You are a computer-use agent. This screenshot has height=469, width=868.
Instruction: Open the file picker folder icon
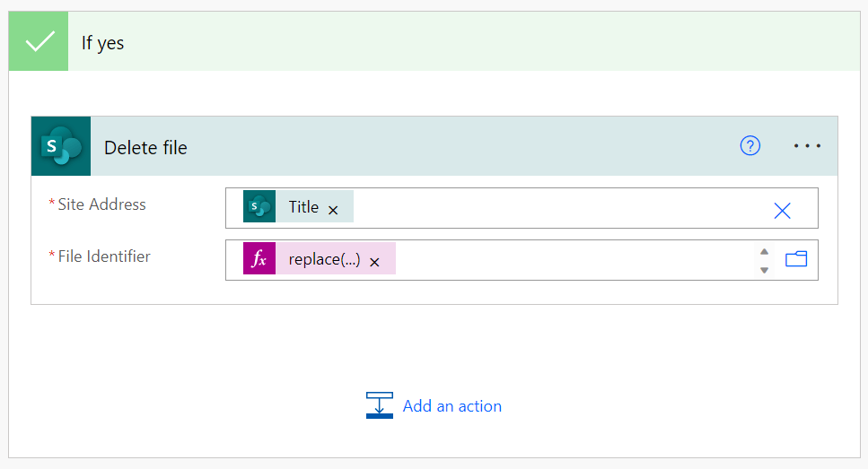pyautogui.click(x=796, y=260)
